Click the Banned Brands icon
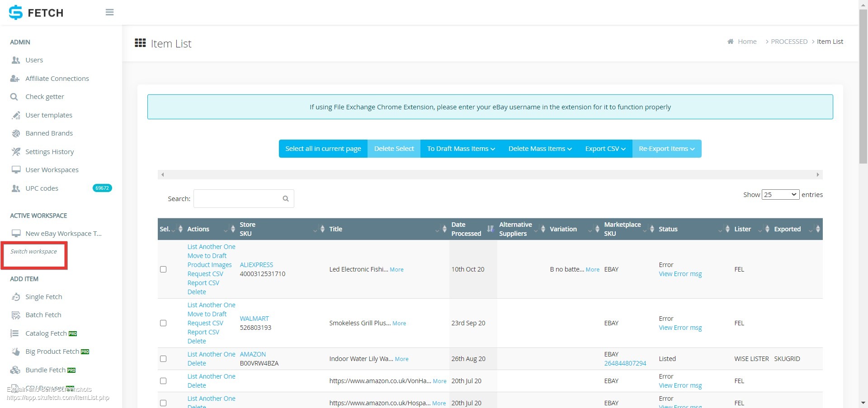 (x=16, y=133)
